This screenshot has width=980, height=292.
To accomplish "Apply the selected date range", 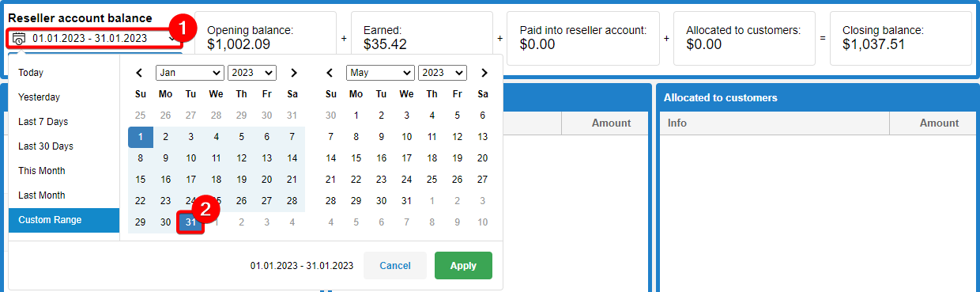I will coord(463,266).
